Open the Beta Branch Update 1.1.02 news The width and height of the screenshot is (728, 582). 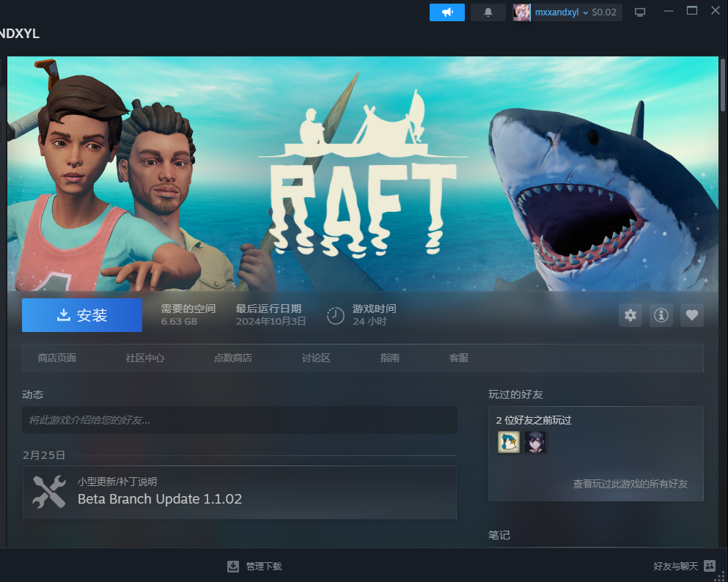pos(240,493)
